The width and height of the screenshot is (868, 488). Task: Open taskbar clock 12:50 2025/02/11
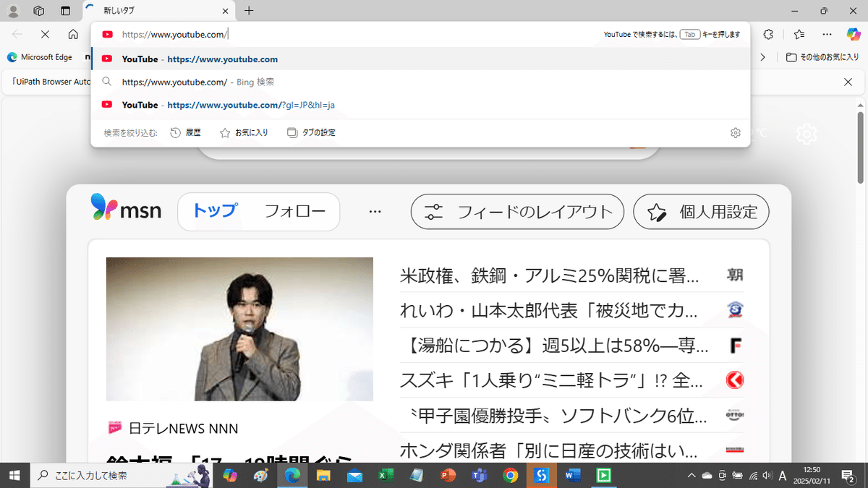(811, 475)
